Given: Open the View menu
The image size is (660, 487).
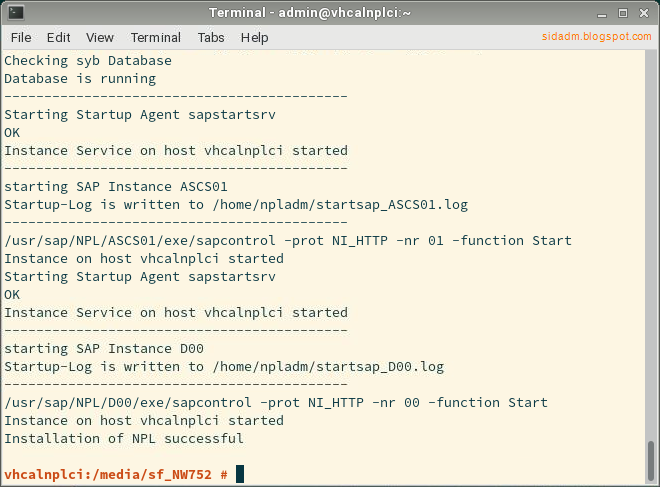Looking at the screenshot, I should [x=100, y=37].
